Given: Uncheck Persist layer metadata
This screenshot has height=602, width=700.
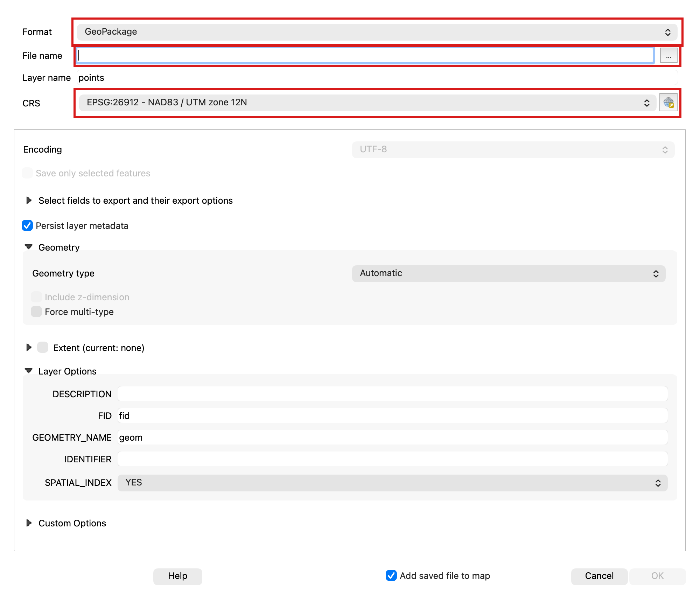Looking at the screenshot, I should point(27,226).
